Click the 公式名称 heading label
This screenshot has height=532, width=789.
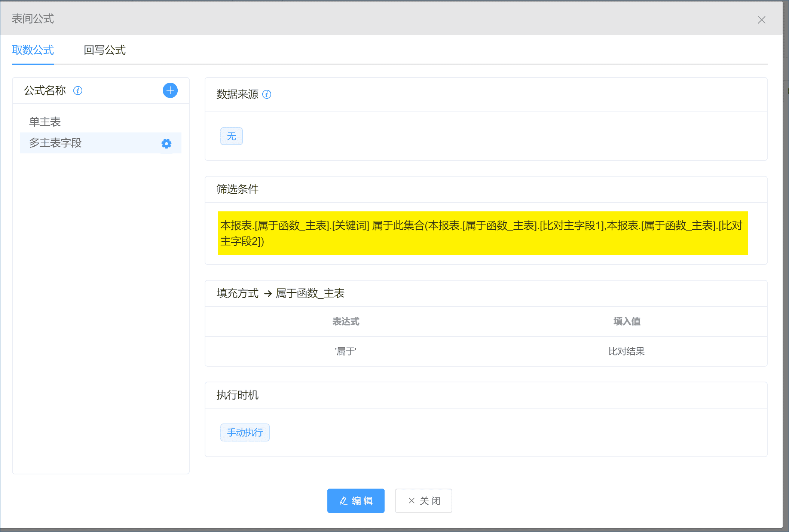click(45, 91)
